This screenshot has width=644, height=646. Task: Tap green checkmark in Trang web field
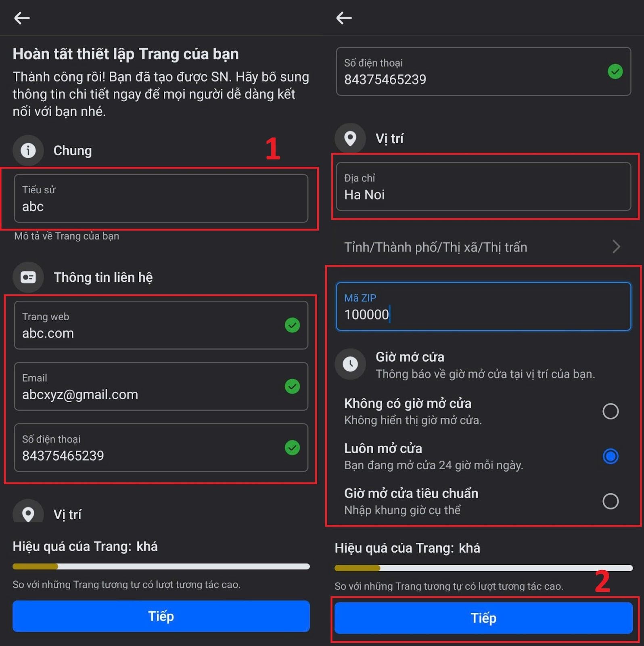tap(292, 325)
